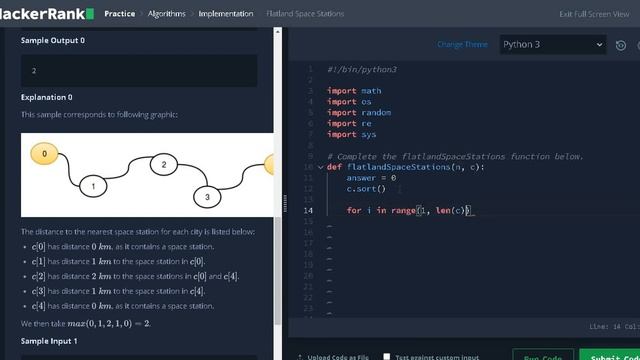Click the graph node labeled 2
The height and width of the screenshot is (360, 640).
(164, 164)
